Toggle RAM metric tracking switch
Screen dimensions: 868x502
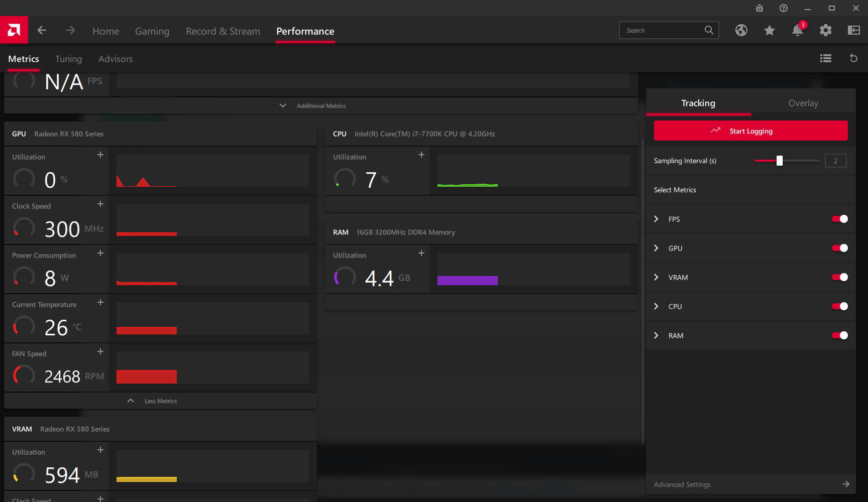coord(840,335)
